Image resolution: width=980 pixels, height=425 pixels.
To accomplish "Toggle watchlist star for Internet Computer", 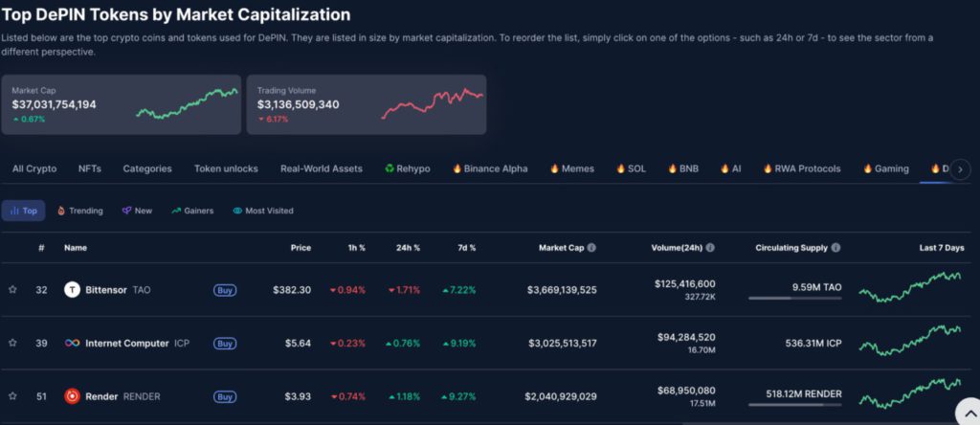I will point(12,343).
